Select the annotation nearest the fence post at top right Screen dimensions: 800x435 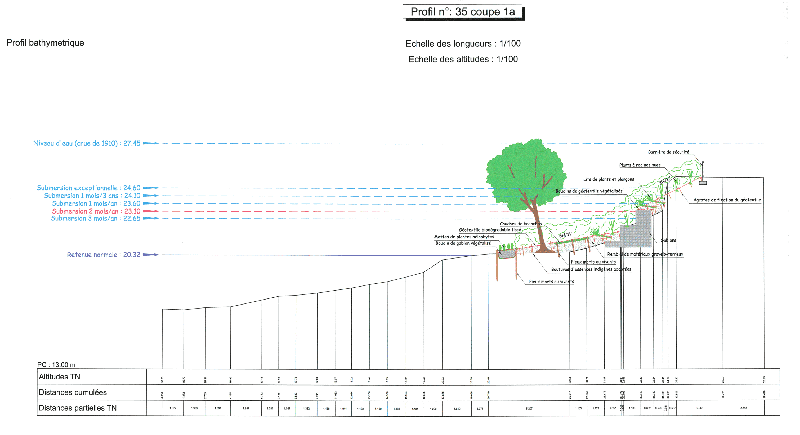click(669, 152)
